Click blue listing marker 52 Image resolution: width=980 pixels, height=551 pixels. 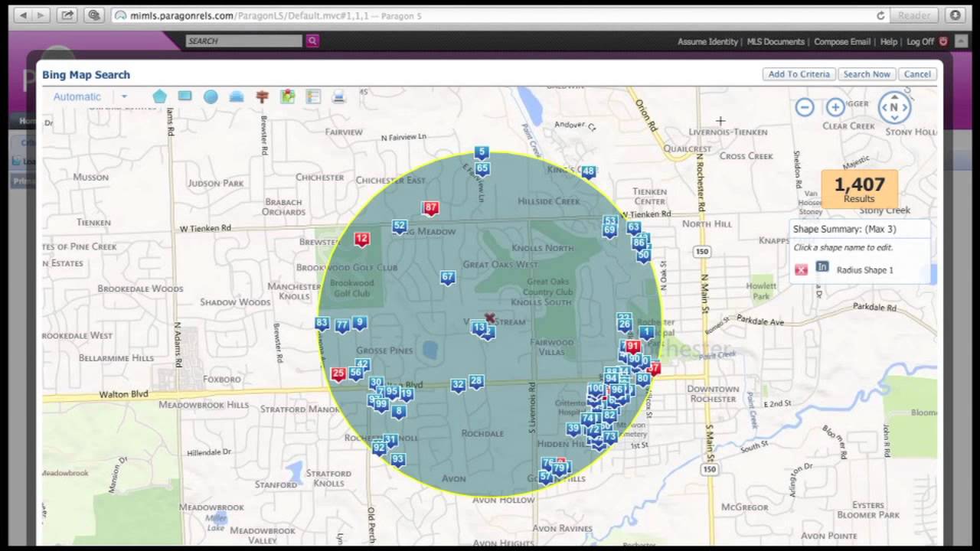point(399,227)
